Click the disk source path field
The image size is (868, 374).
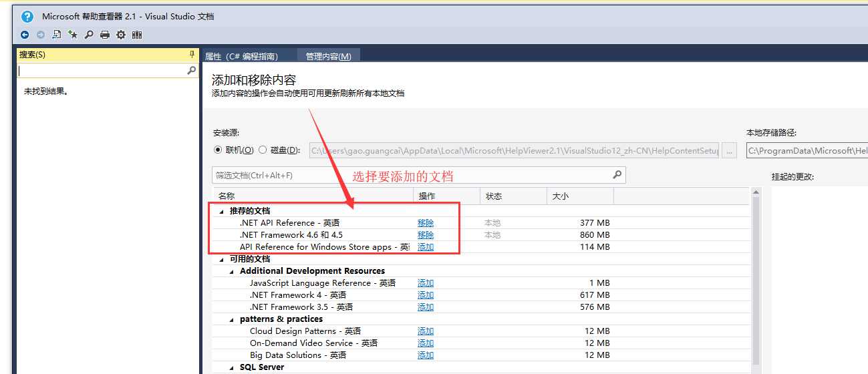(514, 150)
